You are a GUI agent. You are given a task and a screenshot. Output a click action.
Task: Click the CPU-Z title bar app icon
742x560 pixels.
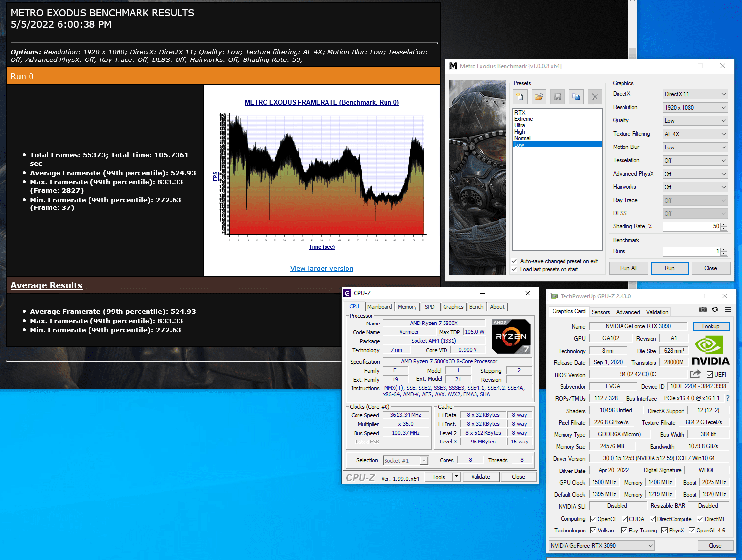coord(347,293)
